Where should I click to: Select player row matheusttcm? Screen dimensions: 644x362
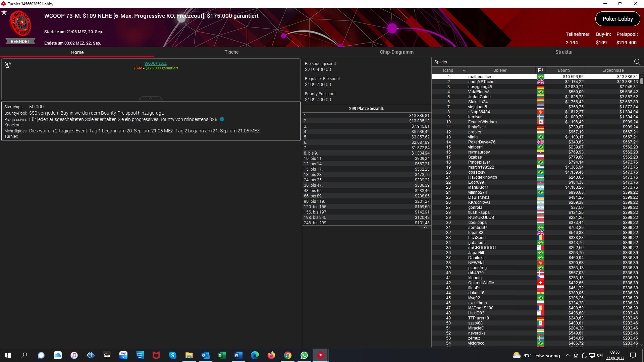tap(535, 77)
